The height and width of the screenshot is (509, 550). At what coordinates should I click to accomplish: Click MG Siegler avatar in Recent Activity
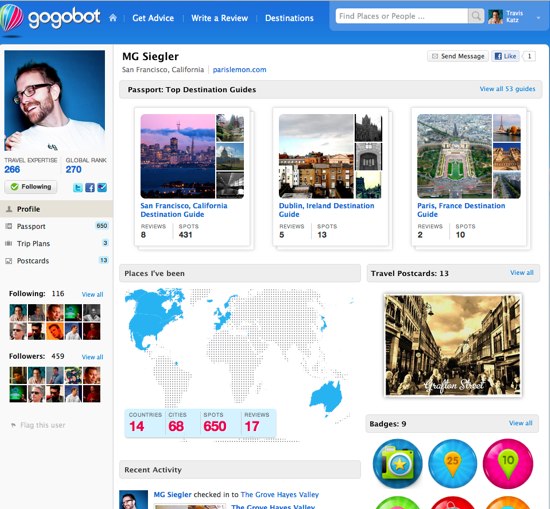[x=133, y=500]
